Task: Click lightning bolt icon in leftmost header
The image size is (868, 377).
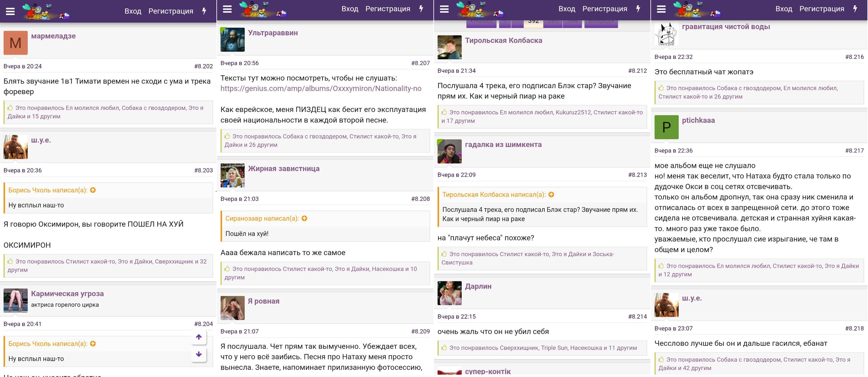Action: [x=204, y=11]
